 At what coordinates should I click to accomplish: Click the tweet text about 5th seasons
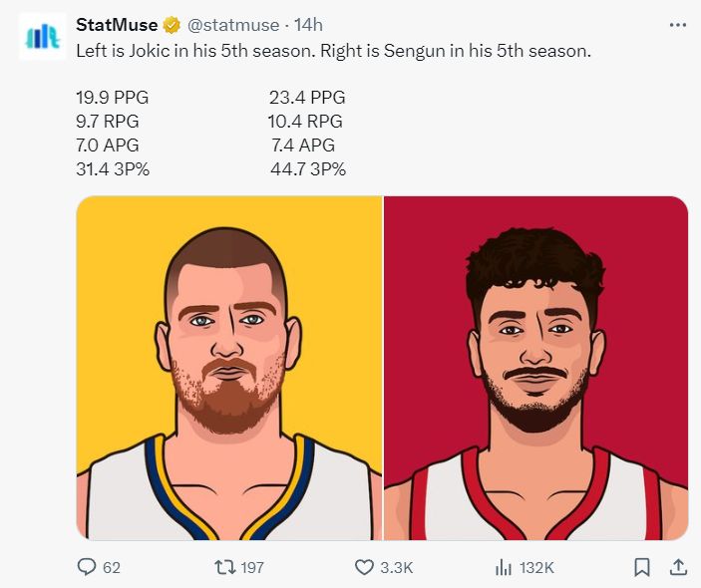click(334, 50)
